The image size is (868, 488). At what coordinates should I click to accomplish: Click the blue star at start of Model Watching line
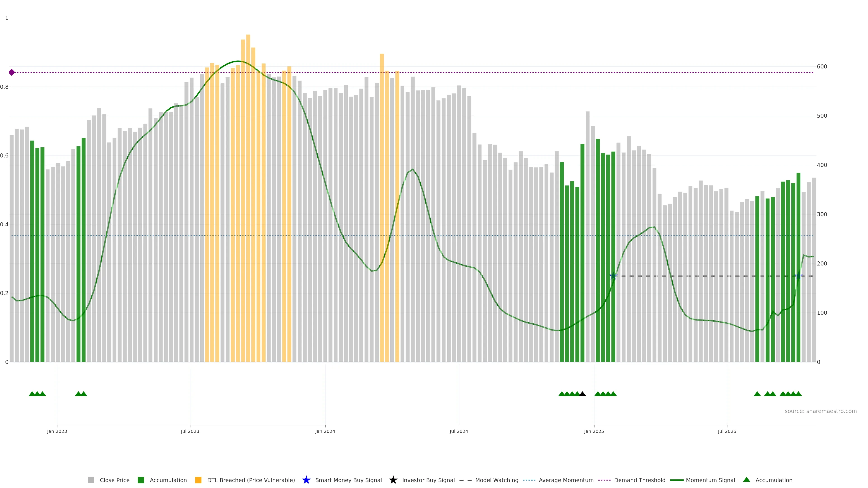613,276
